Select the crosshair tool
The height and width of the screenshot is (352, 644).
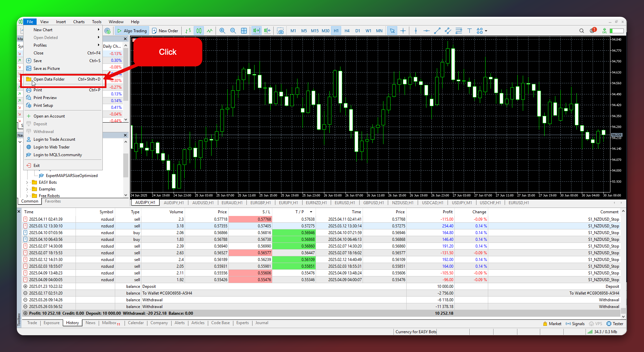(403, 31)
